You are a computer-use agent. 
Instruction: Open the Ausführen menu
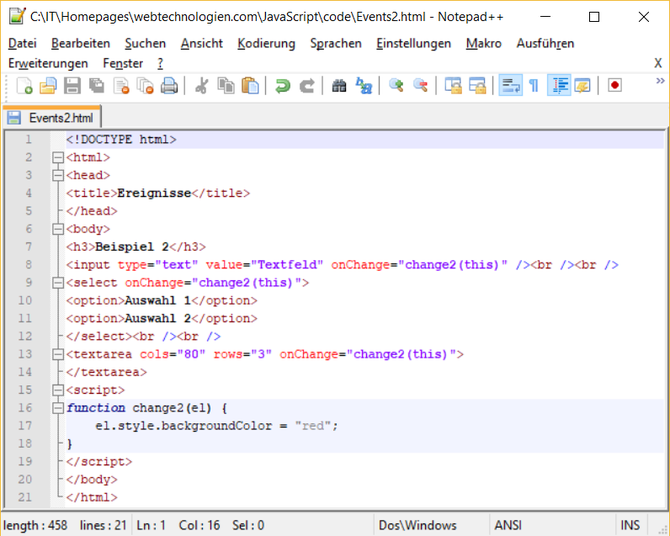point(545,44)
